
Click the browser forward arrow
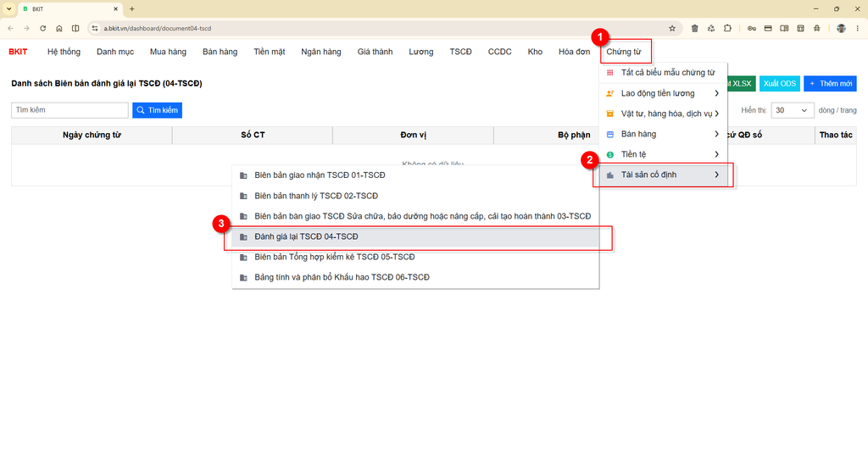point(26,28)
